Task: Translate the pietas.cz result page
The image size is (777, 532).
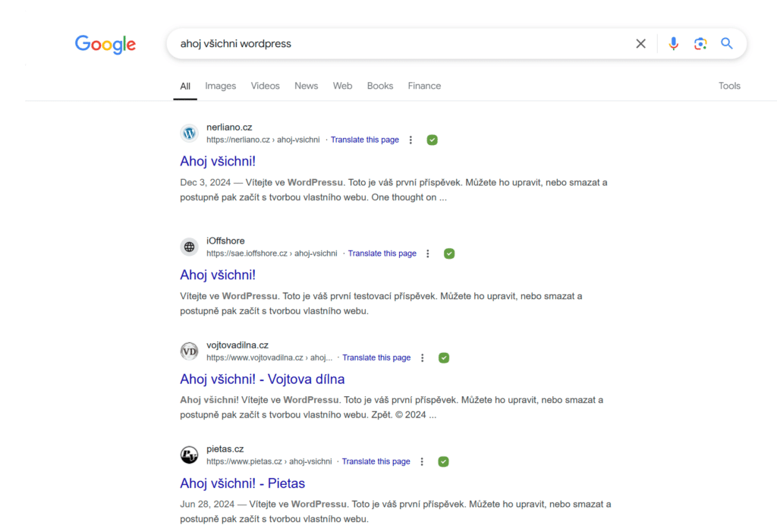Action: [376, 461]
